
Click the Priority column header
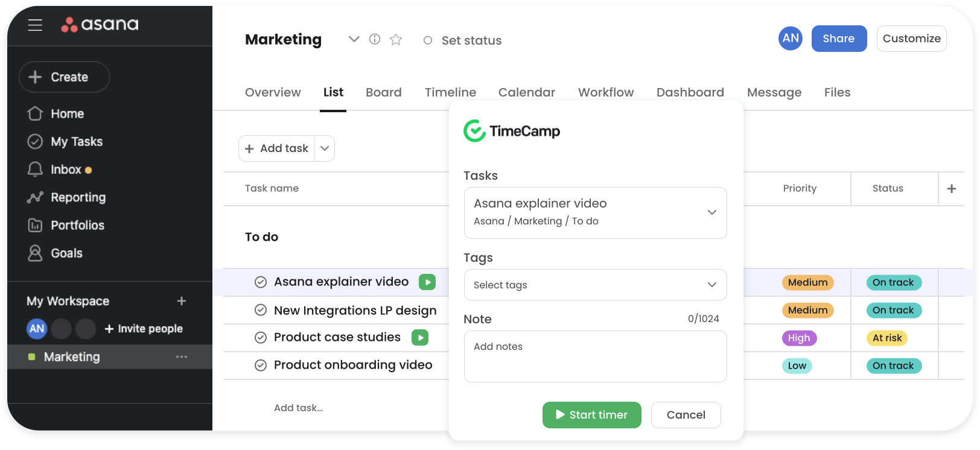click(x=800, y=188)
